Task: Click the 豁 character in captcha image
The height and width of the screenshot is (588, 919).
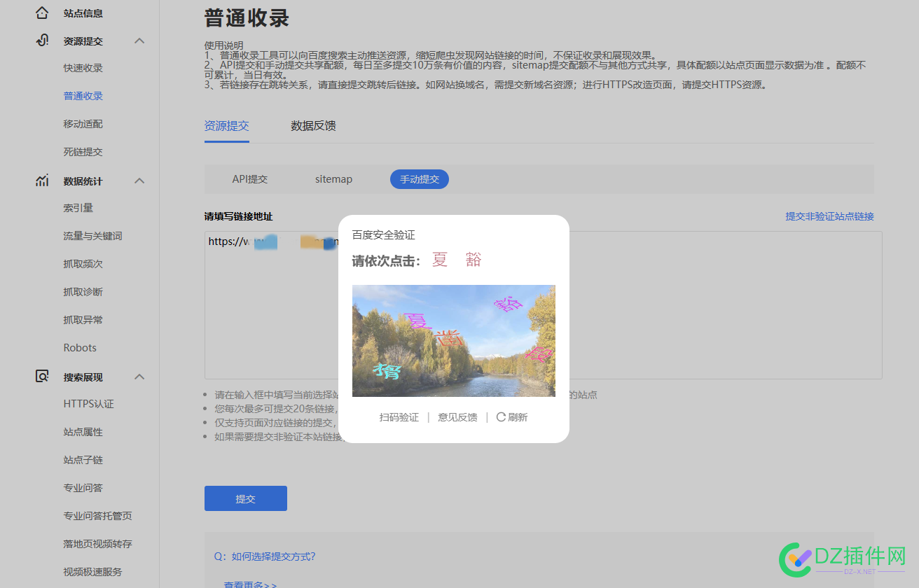Action: point(508,303)
